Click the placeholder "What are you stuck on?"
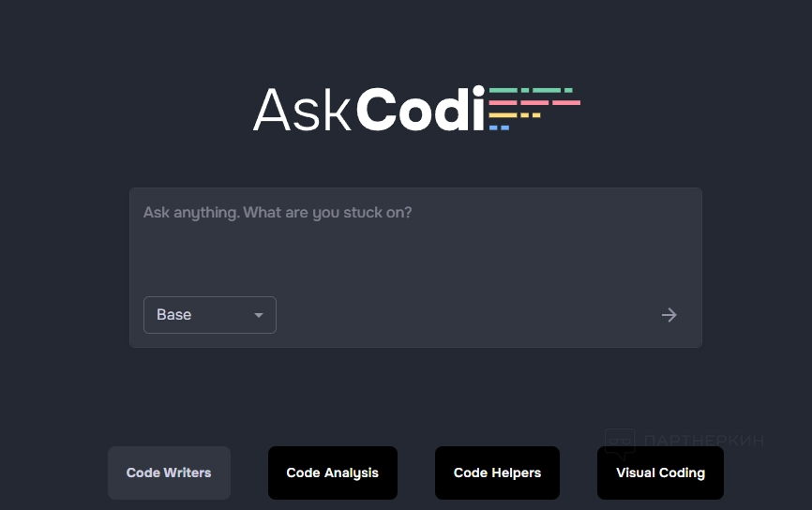This screenshot has width=812, height=510. 327,213
